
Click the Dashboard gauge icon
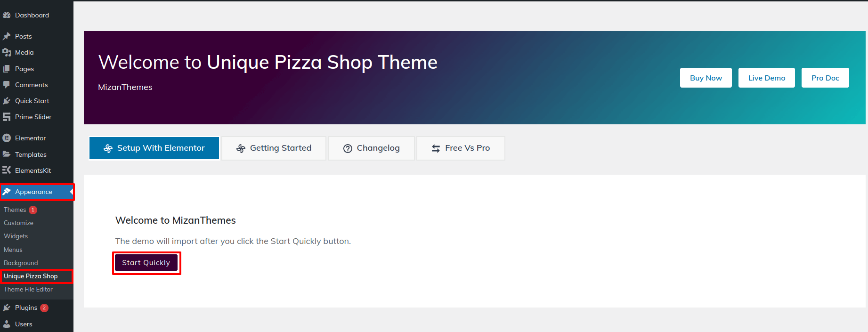tap(7, 15)
